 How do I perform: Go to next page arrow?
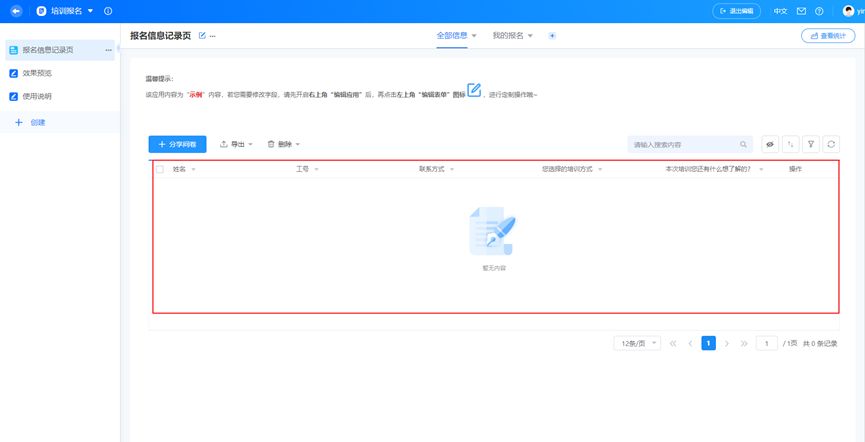pos(727,343)
